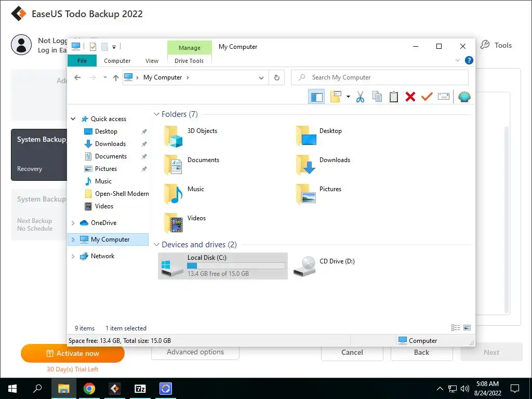Click the Cut scissors toolbar icon
The image size is (532, 399).
pyautogui.click(x=360, y=97)
